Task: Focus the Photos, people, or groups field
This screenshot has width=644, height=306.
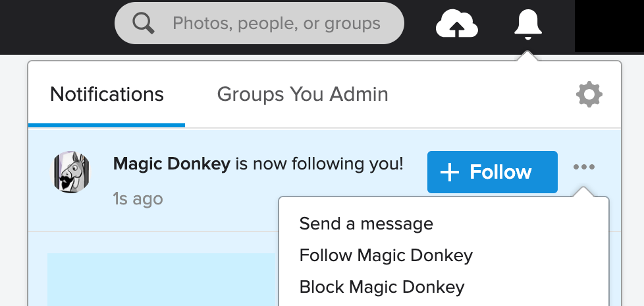Action: [x=277, y=24]
